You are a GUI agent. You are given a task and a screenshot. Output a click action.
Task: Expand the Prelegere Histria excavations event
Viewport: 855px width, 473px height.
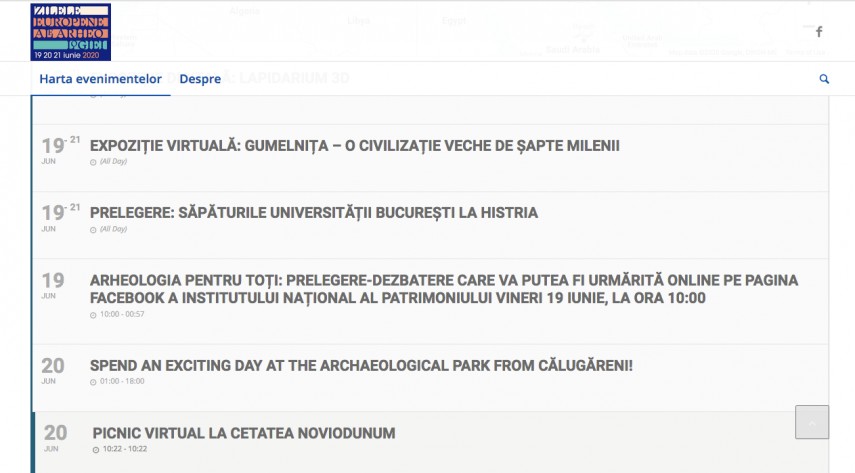click(314, 213)
